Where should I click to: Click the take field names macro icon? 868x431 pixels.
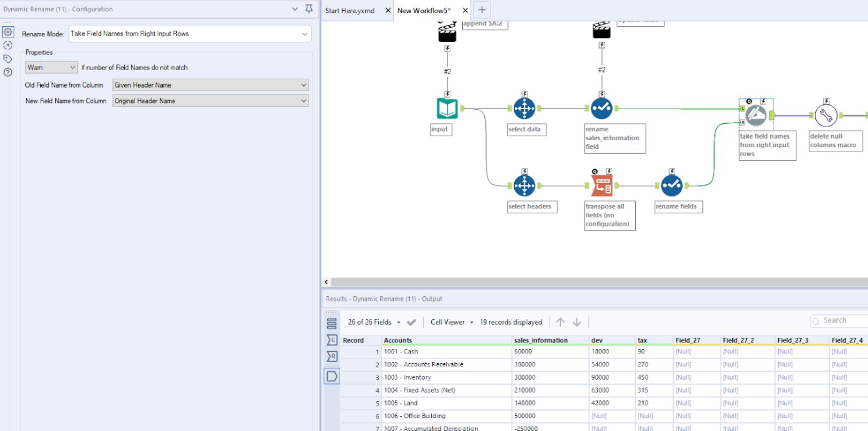pos(756,114)
